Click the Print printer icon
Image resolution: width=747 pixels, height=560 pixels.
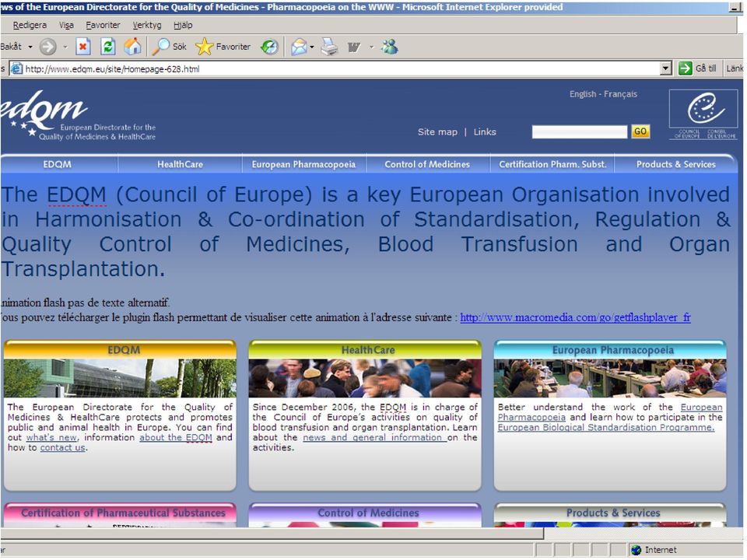tap(329, 47)
